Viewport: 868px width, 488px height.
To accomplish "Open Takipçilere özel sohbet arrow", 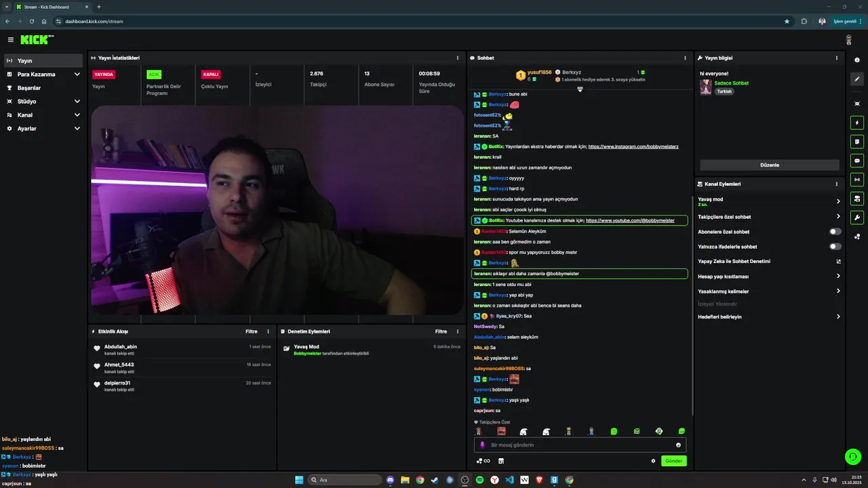I will (838, 217).
